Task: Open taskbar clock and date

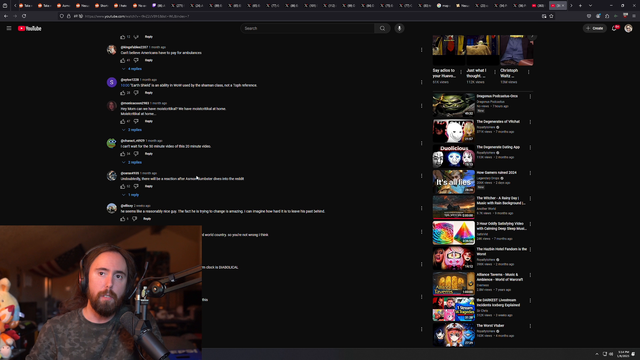Action: pos(623,354)
